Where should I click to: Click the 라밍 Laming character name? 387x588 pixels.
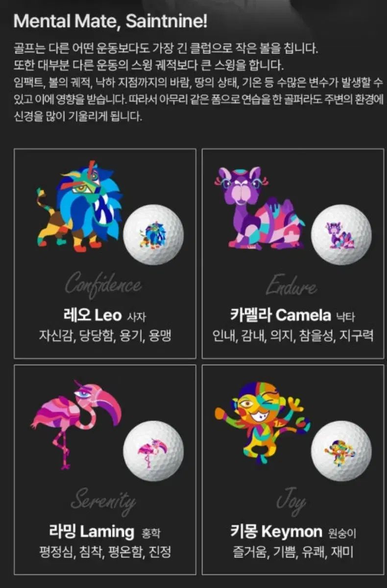91,531
